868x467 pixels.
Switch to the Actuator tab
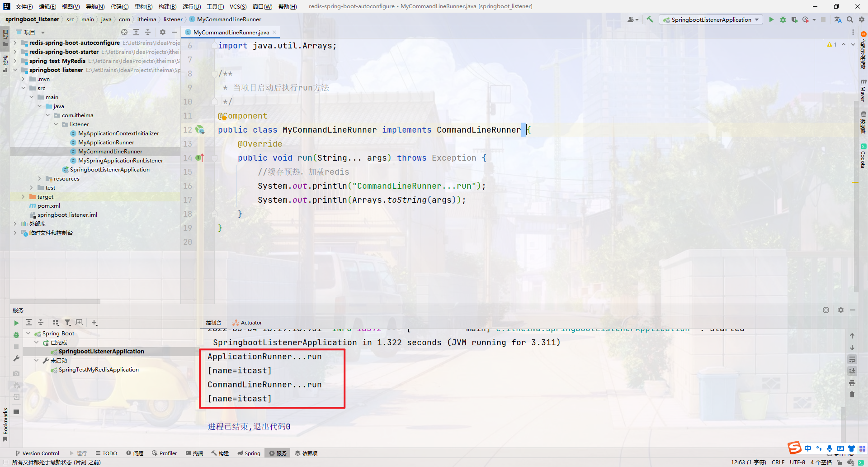click(247, 323)
